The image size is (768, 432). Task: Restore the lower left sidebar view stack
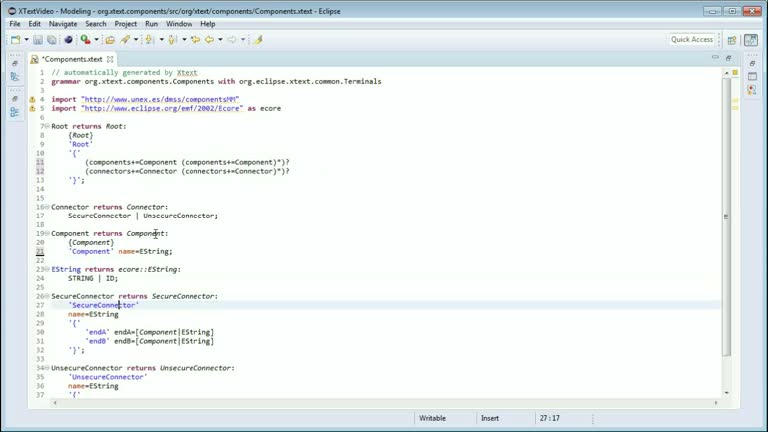click(15, 98)
